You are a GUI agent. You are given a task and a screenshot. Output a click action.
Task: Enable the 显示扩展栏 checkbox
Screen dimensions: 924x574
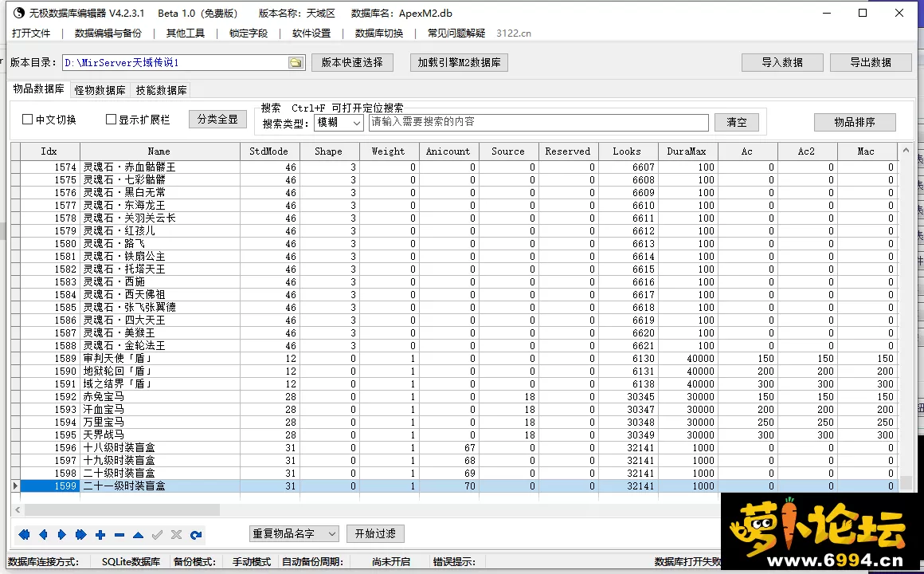[111, 119]
